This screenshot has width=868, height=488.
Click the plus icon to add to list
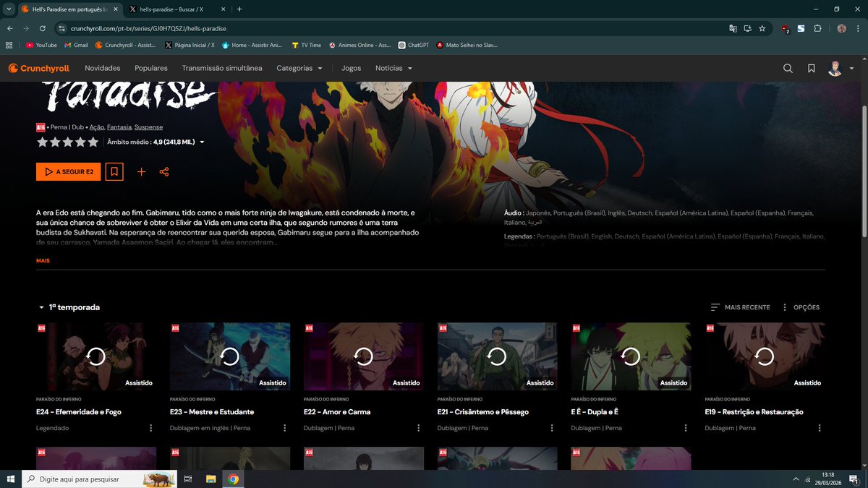click(x=141, y=172)
